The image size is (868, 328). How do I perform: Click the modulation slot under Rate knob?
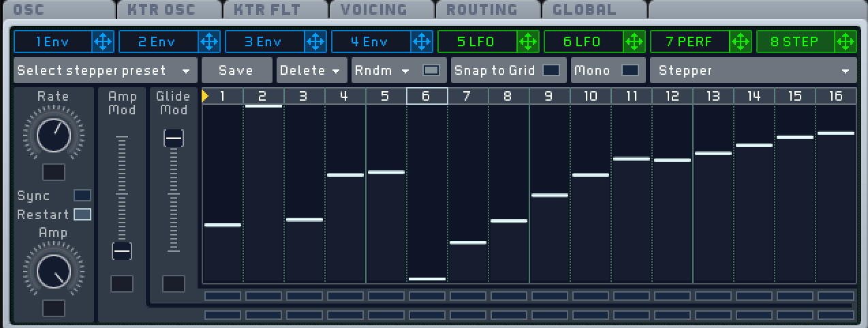(x=54, y=172)
